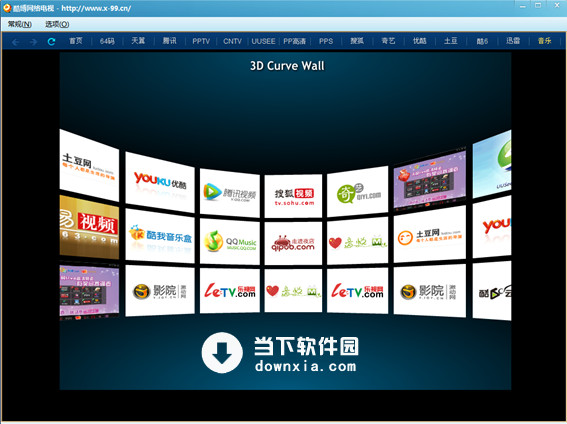
Task: Open the 土豆网 tile without the smiley face
Action: [x=89, y=165]
